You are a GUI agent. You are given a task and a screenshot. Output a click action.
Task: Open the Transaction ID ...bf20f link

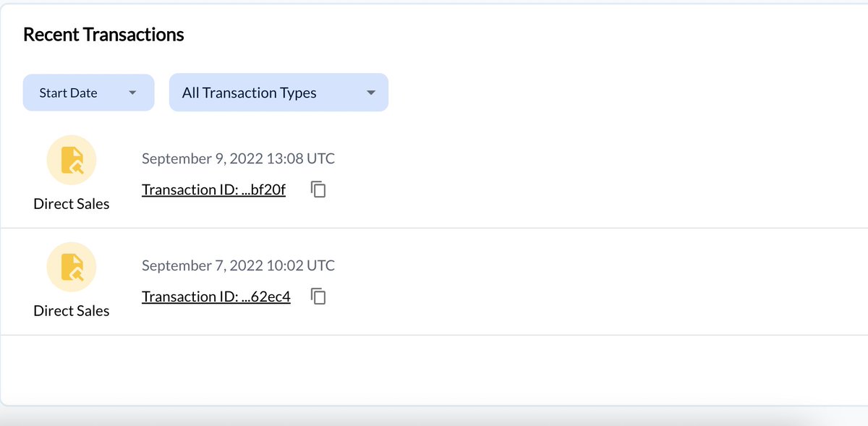[213, 189]
